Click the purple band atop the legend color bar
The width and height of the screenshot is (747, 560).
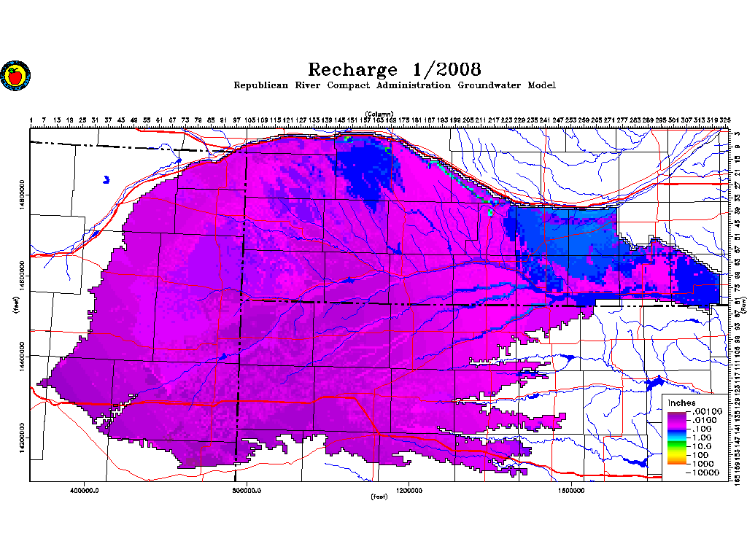(677, 416)
